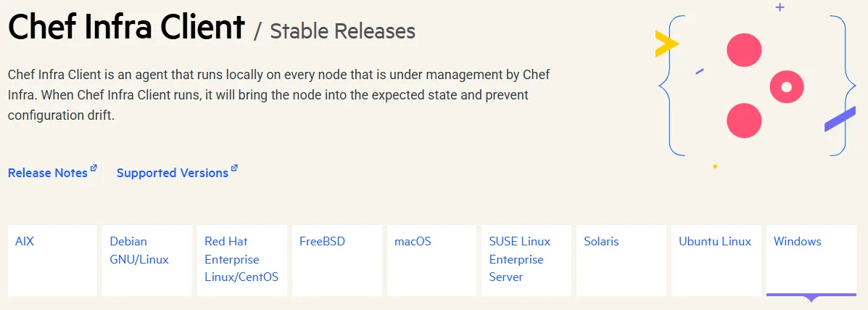Click the pink ring-shaped circle graphic
Screen dimensions: 868x310
click(x=787, y=87)
